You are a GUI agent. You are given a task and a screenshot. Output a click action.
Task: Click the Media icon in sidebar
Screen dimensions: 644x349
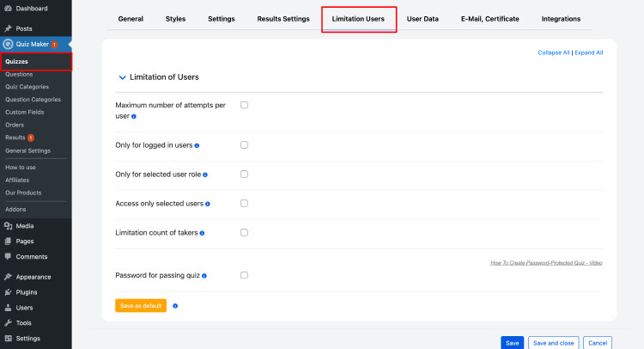point(8,226)
